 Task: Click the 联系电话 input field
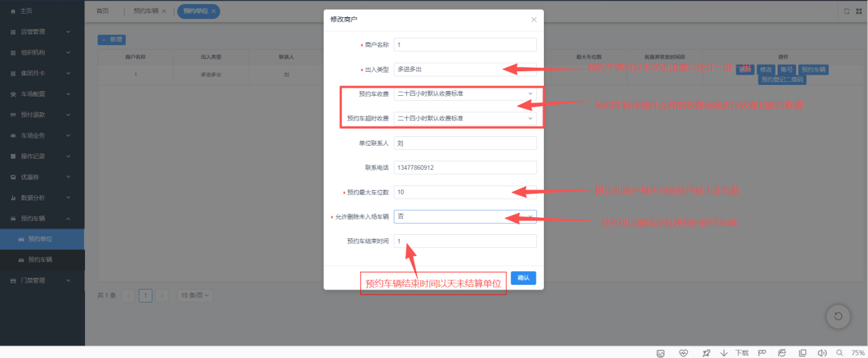click(x=465, y=167)
